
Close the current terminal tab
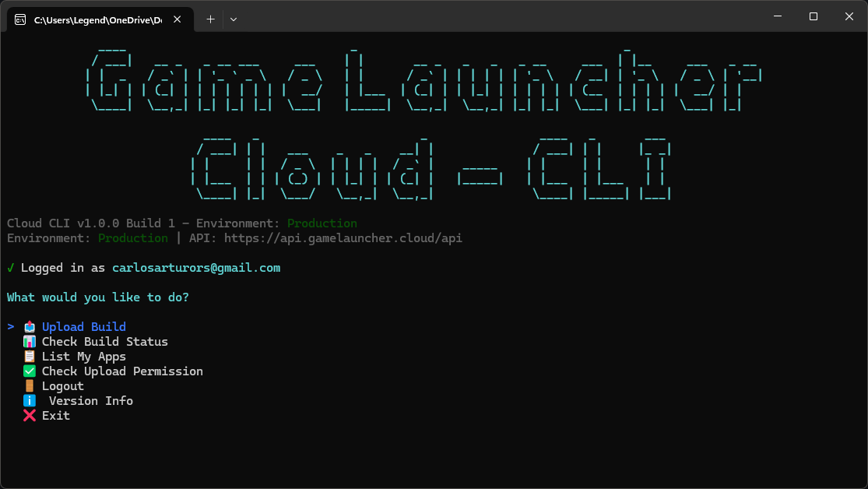(x=178, y=19)
